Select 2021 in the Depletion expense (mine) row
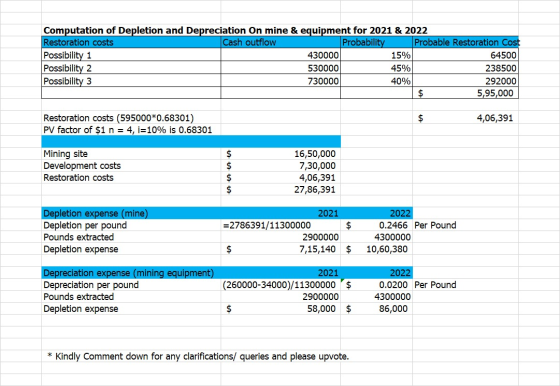Image resolution: width=560 pixels, height=386 pixels. [x=328, y=214]
